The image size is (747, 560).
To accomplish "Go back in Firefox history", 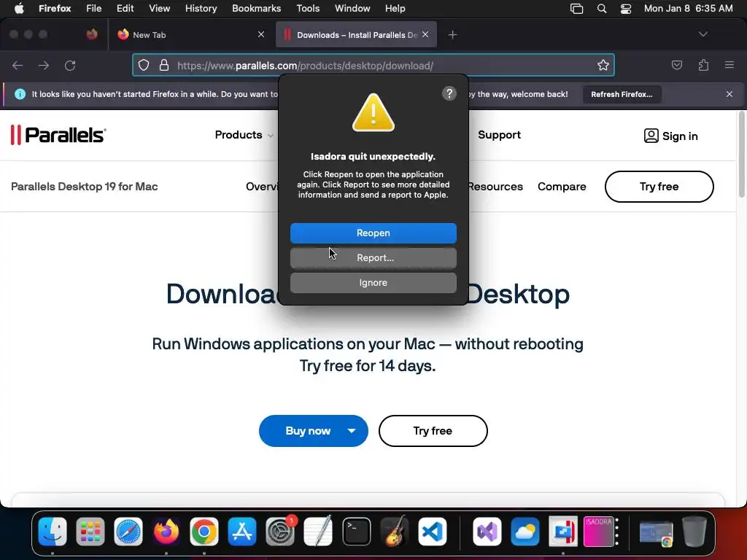I will [18, 65].
